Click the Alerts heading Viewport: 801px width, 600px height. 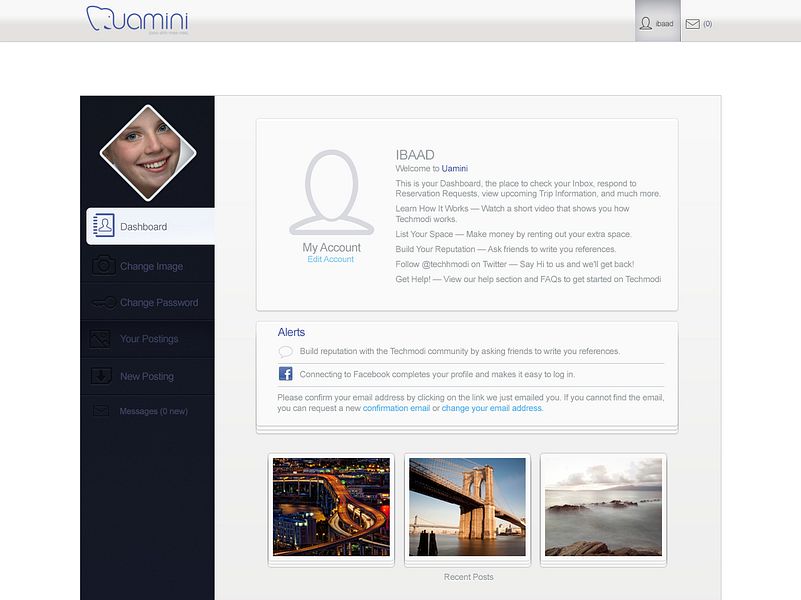click(291, 332)
